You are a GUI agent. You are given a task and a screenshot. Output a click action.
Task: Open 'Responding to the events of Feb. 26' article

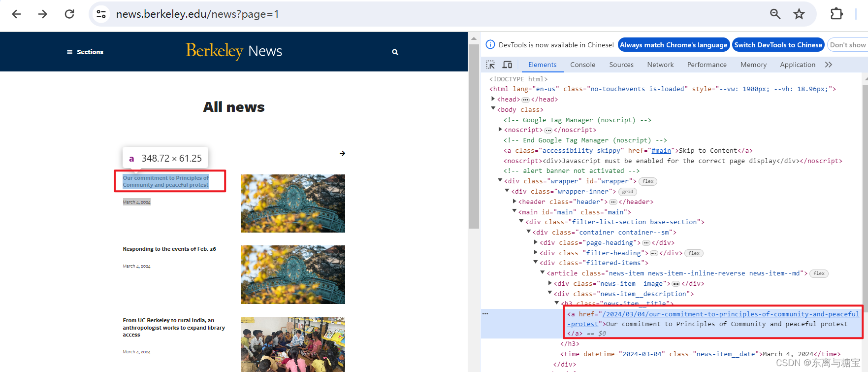coord(169,249)
